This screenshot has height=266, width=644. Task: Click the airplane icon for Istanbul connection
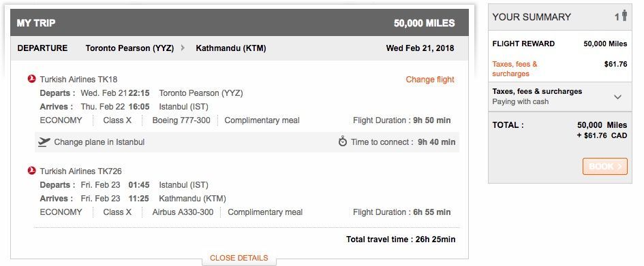tap(44, 142)
